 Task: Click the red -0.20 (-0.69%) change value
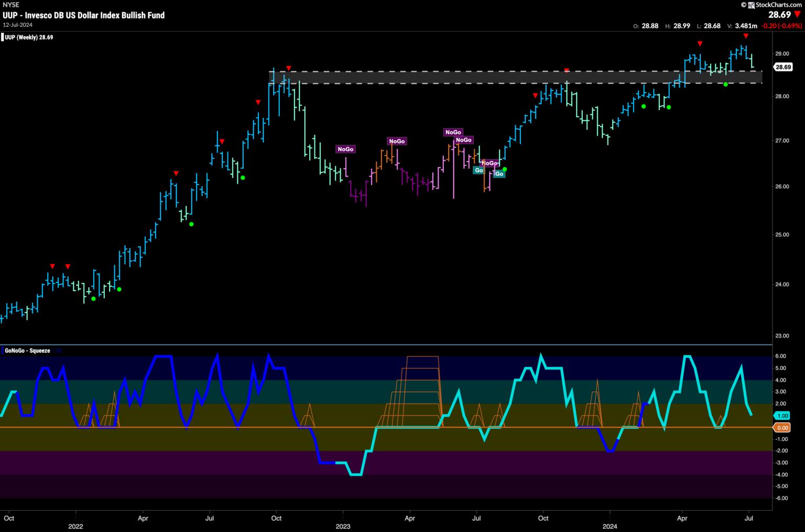pyautogui.click(x=783, y=26)
